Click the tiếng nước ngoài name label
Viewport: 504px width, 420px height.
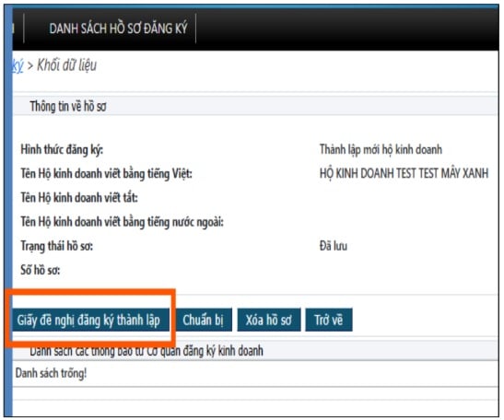123,222
